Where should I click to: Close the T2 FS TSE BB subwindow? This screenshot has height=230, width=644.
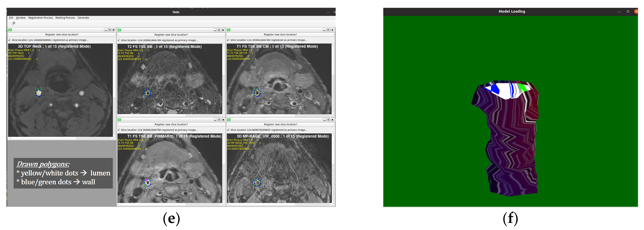[223, 30]
